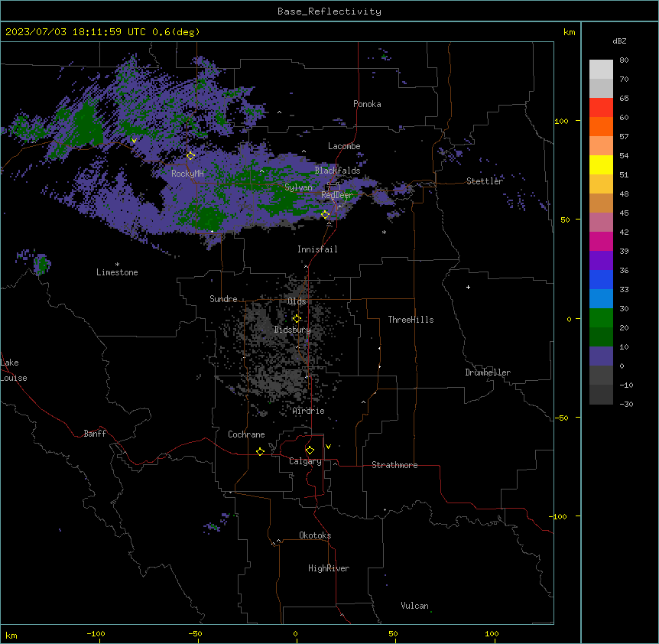Click the Airdrie city label
Image resolution: width=659 pixels, height=644 pixels.
(x=308, y=411)
